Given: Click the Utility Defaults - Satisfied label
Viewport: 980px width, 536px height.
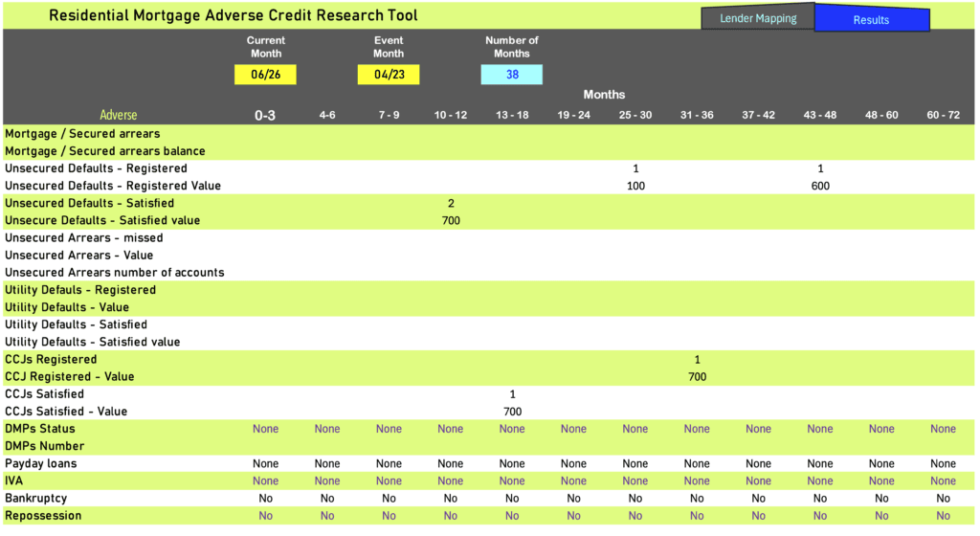Looking at the screenshot, I should pos(77,324).
